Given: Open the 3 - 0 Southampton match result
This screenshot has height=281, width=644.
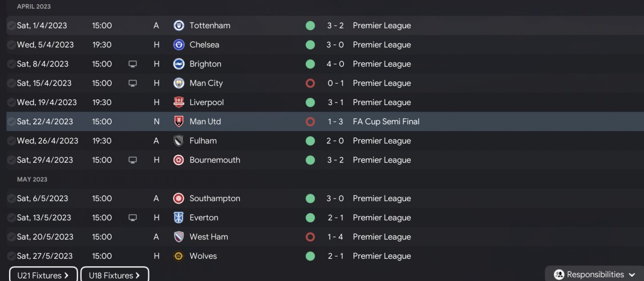Looking at the screenshot, I should (335, 199).
